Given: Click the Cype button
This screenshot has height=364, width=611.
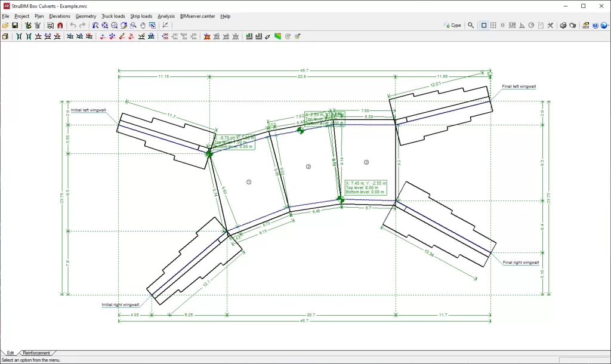Looking at the screenshot, I should coord(453,26).
